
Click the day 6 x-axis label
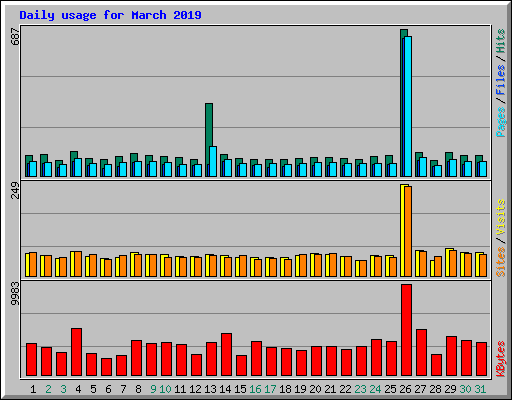pos(108,389)
